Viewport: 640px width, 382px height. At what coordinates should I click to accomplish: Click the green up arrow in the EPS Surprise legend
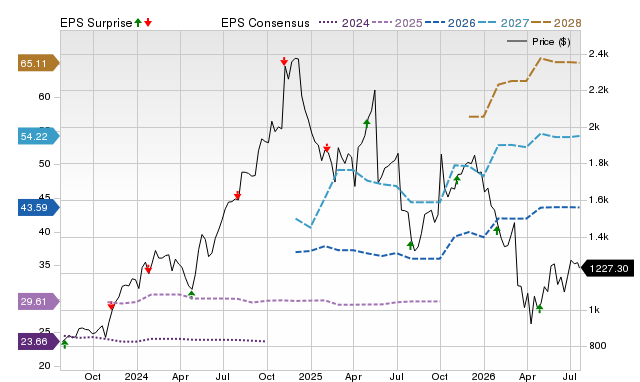[138, 22]
